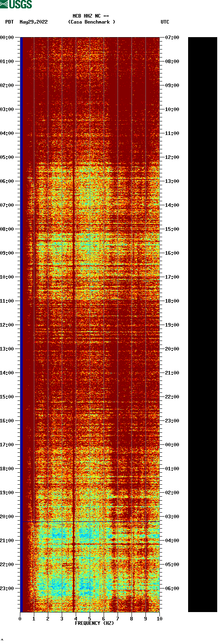Screen dimensions: 220x644
Task: Click frequency axis tick label '0'
Action: (20, 619)
